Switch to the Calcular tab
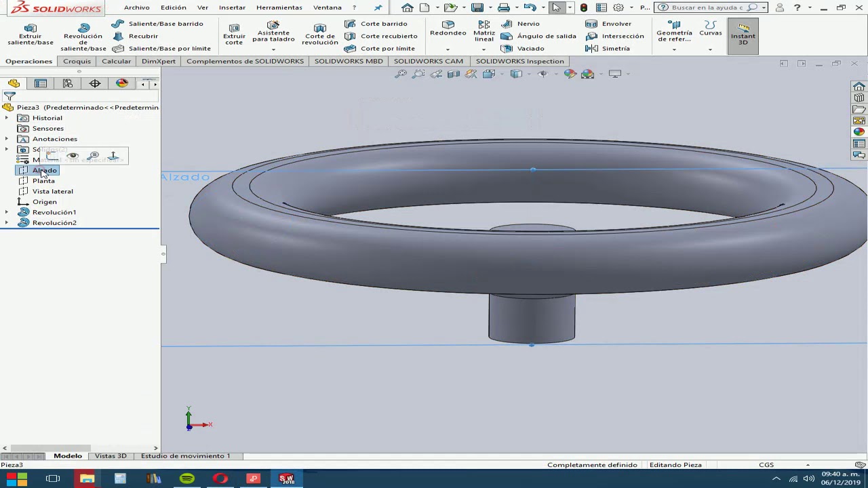The width and height of the screenshot is (868, 488). tap(117, 61)
